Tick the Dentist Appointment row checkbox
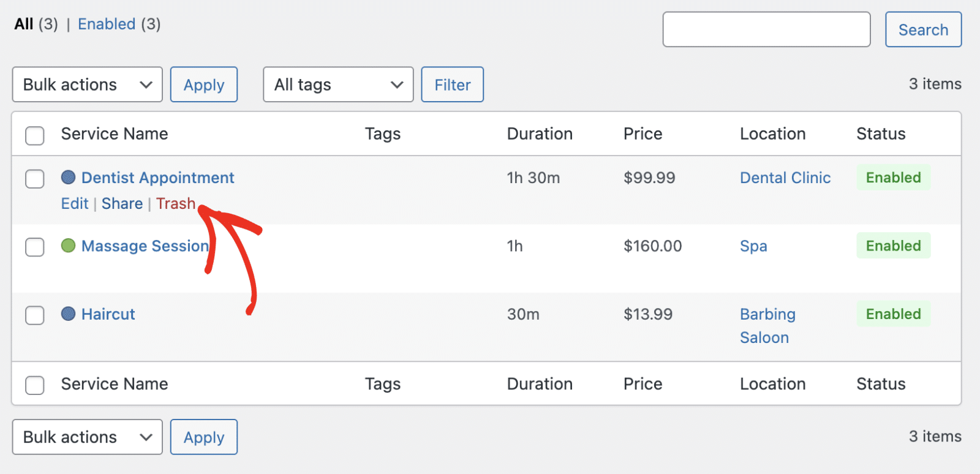The height and width of the screenshot is (474, 980). pyautogui.click(x=35, y=179)
